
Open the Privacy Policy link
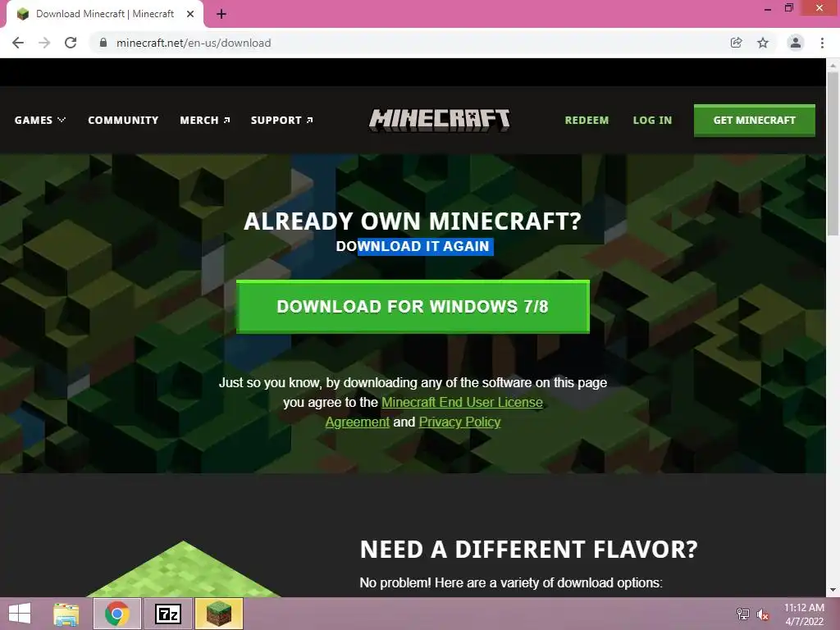pyautogui.click(x=459, y=422)
